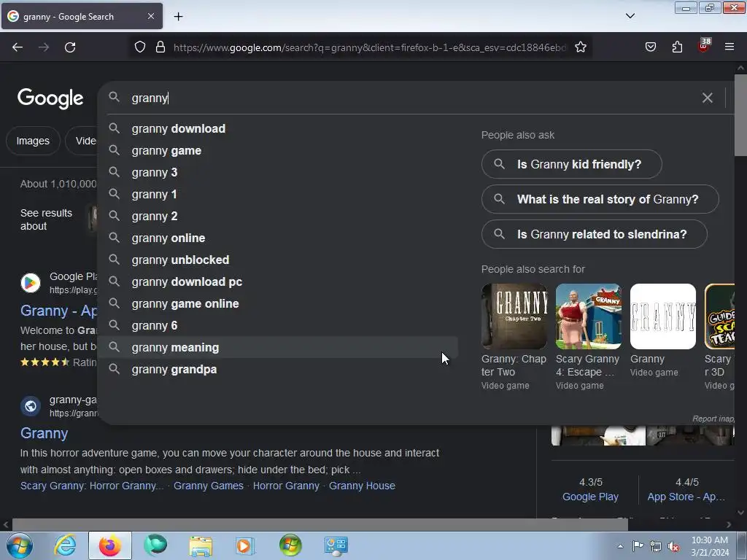Switch to the Images filter tab
This screenshot has height=560, width=747.
coord(33,141)
